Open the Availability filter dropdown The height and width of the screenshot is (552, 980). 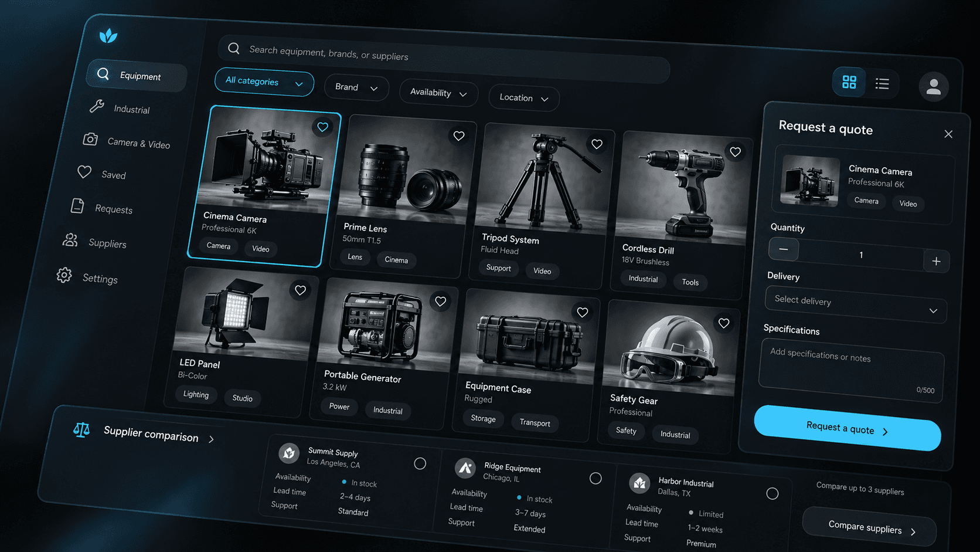click(x=438, y=93)
